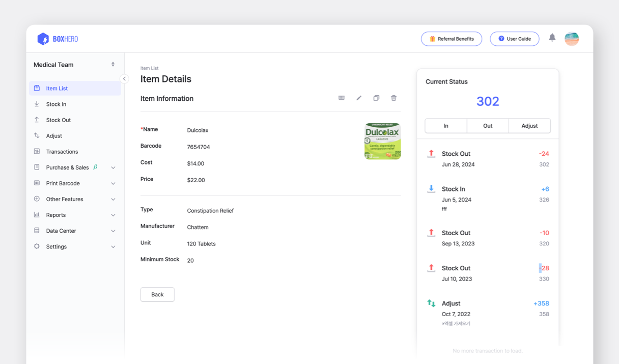Viewport: 619px width, 364px height.
Task: Click the Dulcolax product image
Action: tap(382, 141)
